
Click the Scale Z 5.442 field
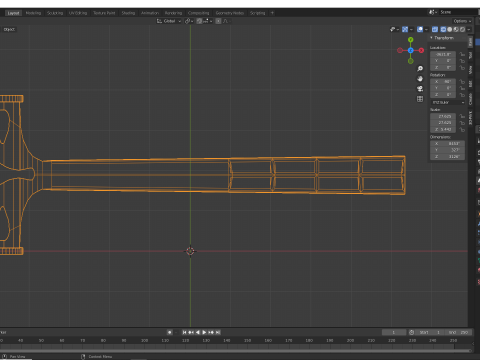[443, 129]
